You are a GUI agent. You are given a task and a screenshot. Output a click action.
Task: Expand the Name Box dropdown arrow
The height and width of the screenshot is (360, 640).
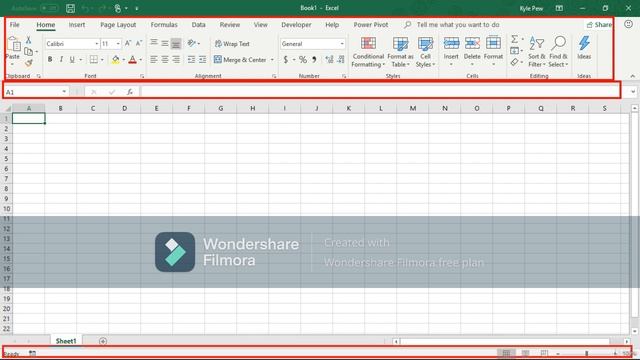(x=64, y=91)
